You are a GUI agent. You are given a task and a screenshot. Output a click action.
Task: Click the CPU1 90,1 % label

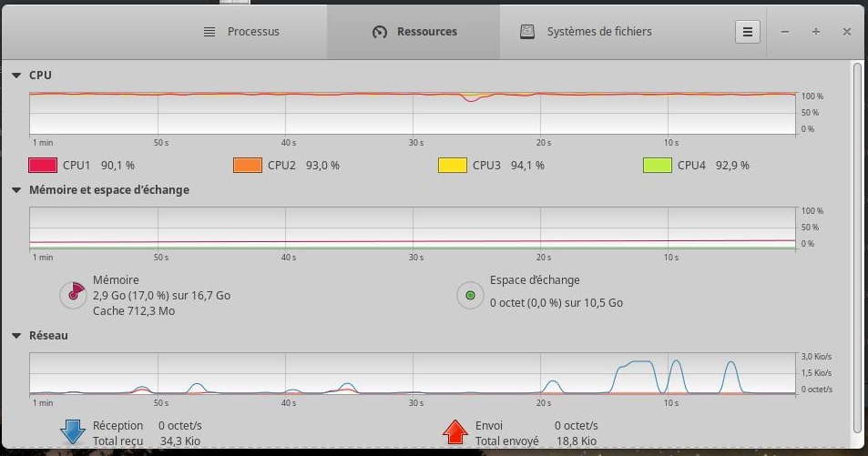pyautogui.click(x=98, y=165)
